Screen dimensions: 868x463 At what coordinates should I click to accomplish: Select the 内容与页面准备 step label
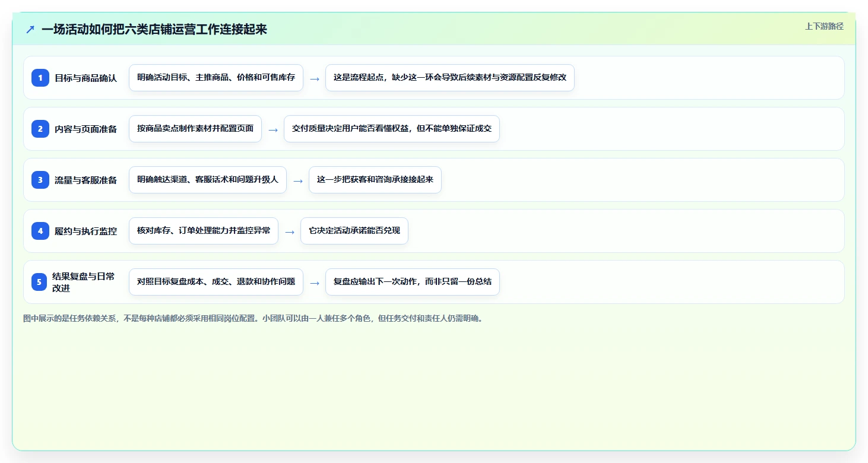(x=86, y=129)
